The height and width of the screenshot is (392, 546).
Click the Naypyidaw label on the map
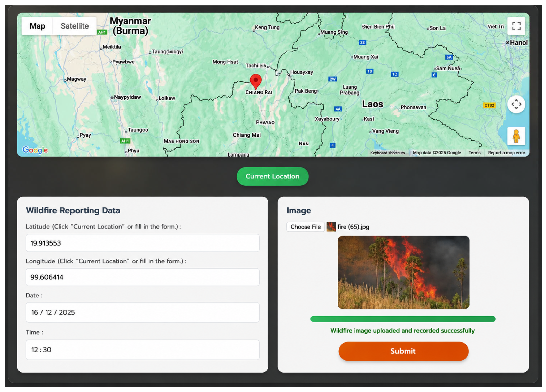coord(127,97)
